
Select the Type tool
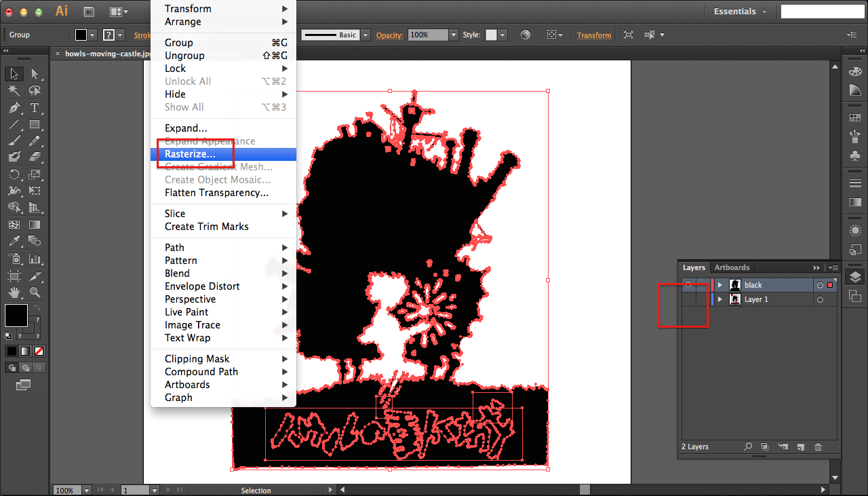35,108
